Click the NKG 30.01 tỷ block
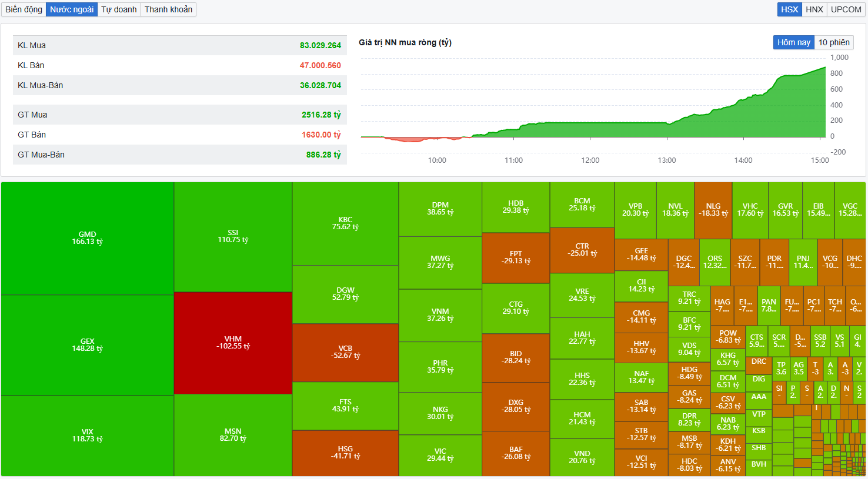Screen dimensions: 868x479 [440, 413]
